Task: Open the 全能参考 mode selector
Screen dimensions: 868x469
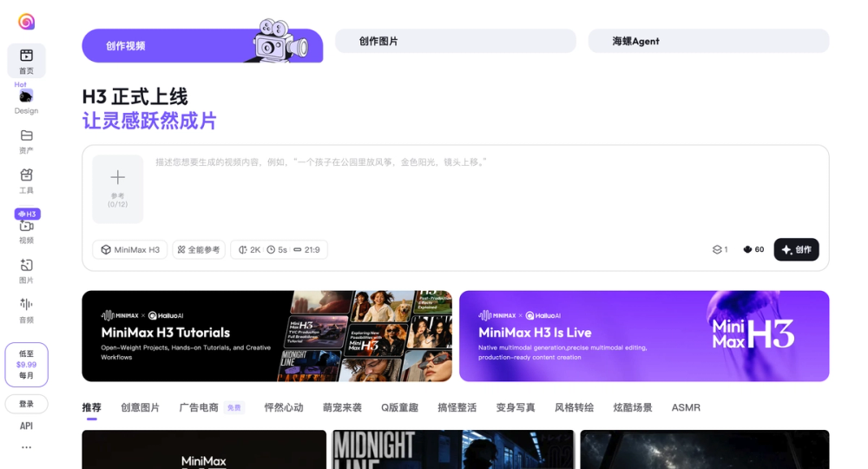Action: (x=199, y=250)
